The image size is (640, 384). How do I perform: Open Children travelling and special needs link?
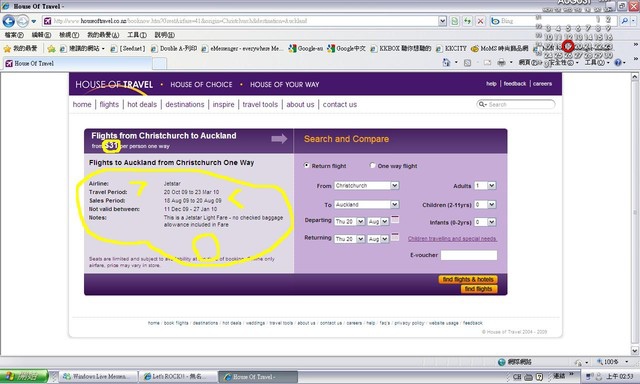[452, 239]
